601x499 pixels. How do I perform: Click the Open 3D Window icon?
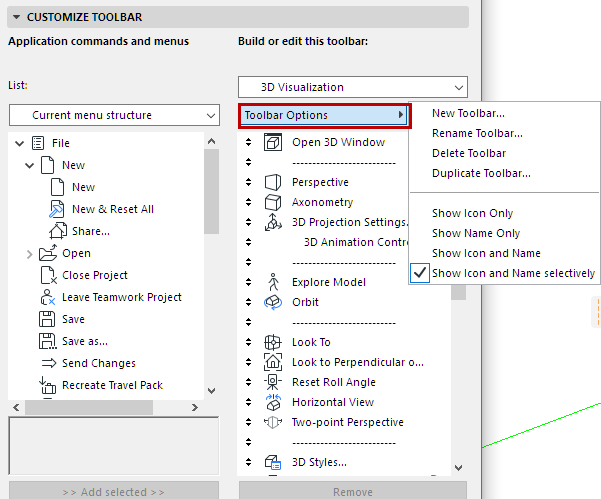pyautogui.click(x=273, y=142)
